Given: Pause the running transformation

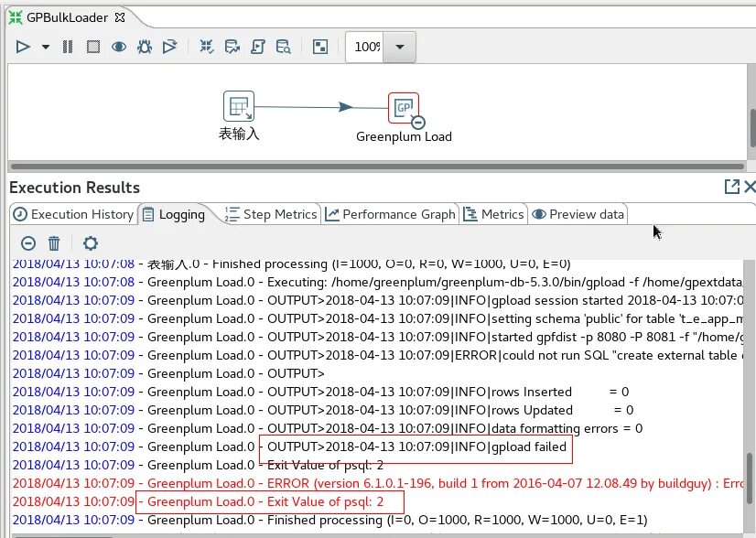Looking at the screenshot, I should click(68, 47).
